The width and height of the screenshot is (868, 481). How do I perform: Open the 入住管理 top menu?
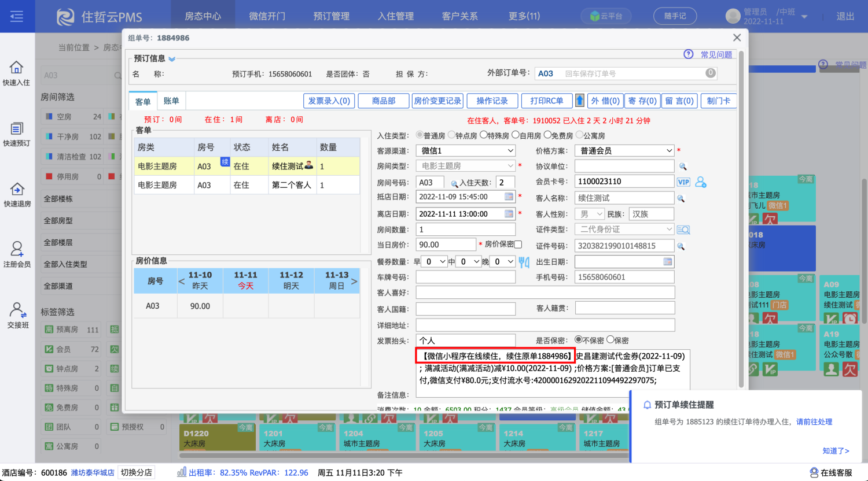click(396, 16)
